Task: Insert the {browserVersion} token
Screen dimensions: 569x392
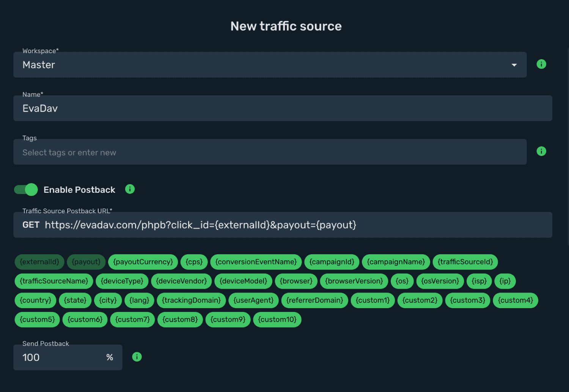Action: click(x=354, y=281)
